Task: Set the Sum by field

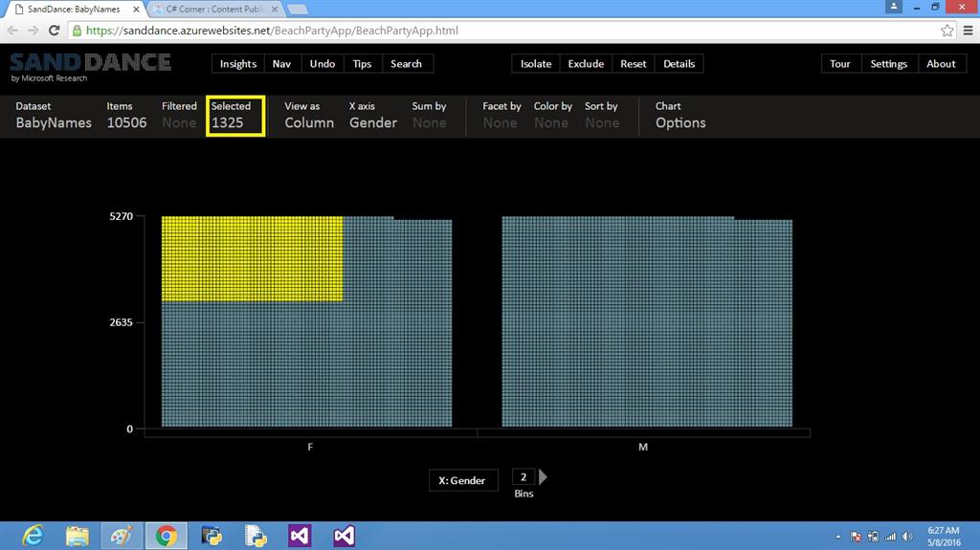Action: click(x=430, y=116)
